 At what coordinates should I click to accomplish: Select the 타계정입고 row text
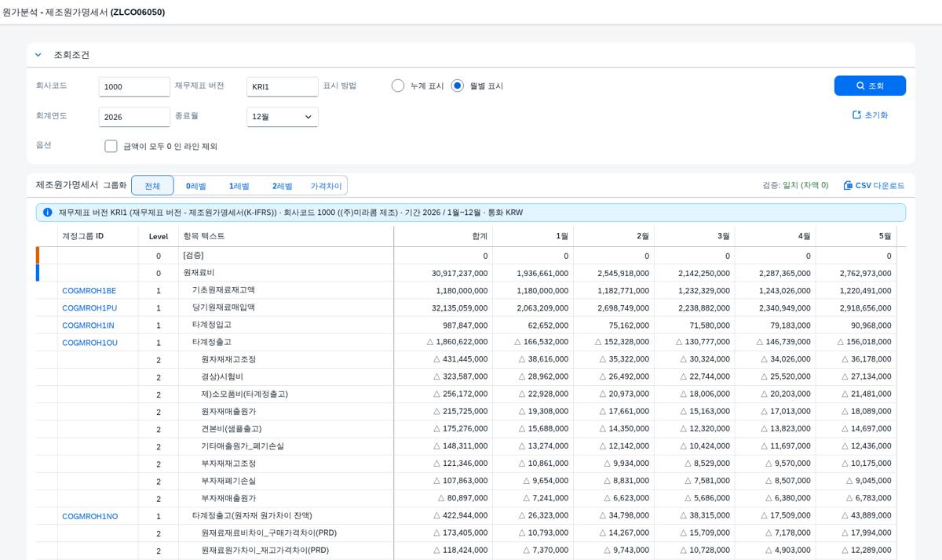click(x=212, y=325)
